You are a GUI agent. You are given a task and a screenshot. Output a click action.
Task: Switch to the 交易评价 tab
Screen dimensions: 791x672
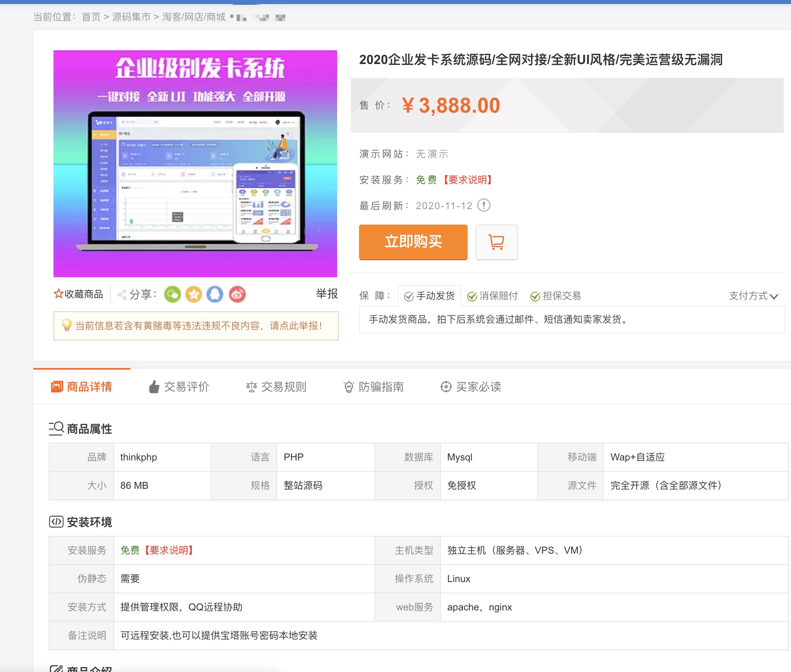[x=186, y=387]
